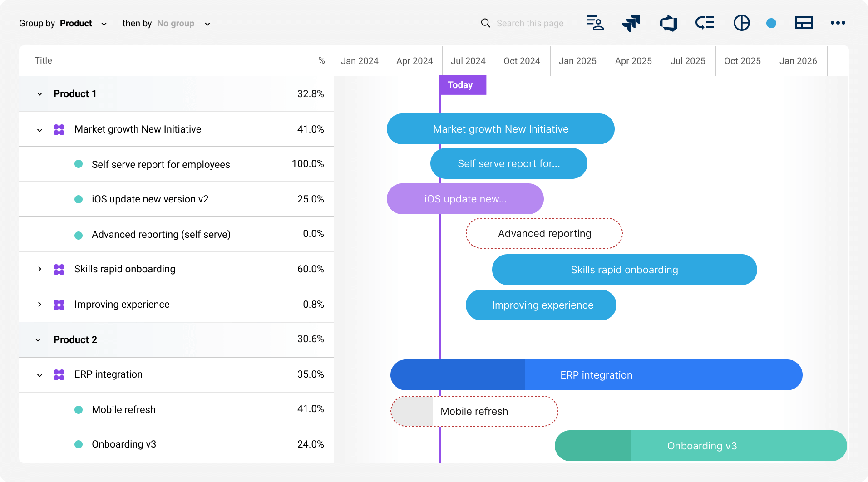Open Self serve report for employees title
The image size is (868, 482).
[161, 164]
